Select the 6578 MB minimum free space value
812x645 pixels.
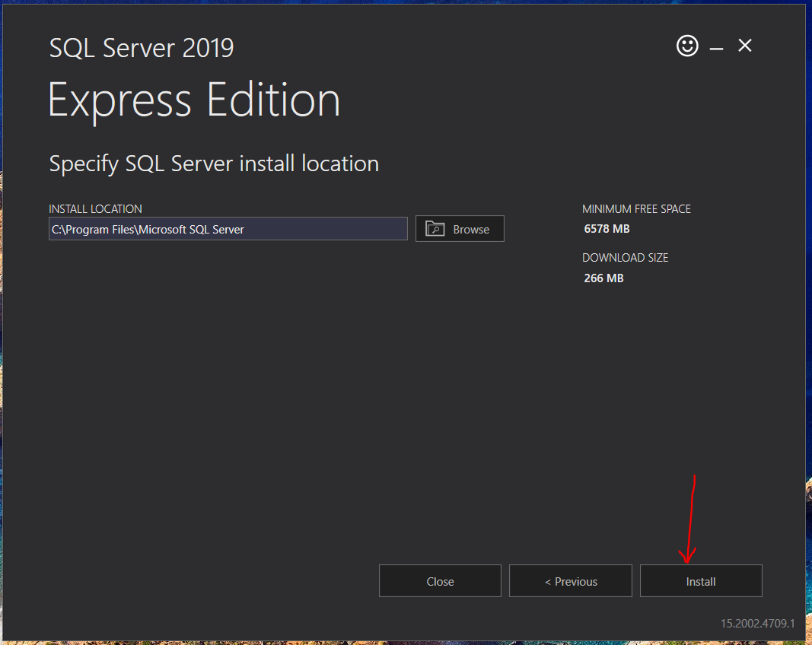pos(607,229)
